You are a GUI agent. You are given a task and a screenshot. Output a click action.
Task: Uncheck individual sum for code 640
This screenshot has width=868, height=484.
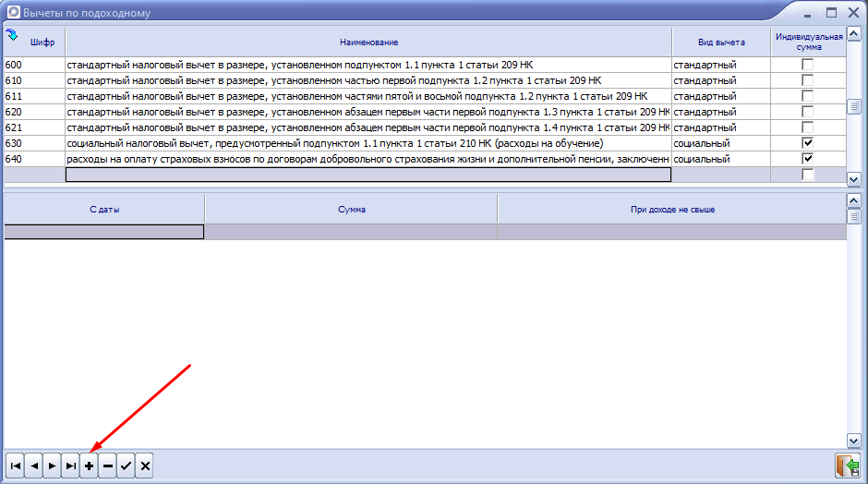pyautogui.click(x=808, y=159)
